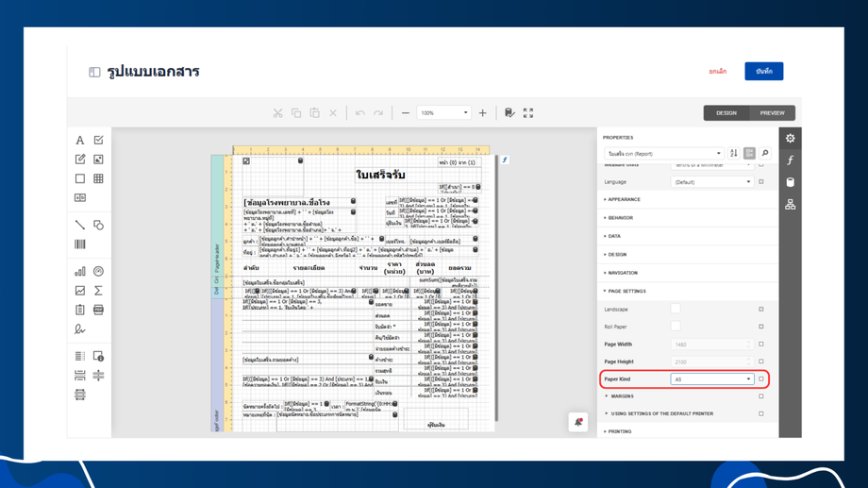The width and height of the screenshot is (868, 488).
Task: Open the Field List database icon
Action: [791, 182]
